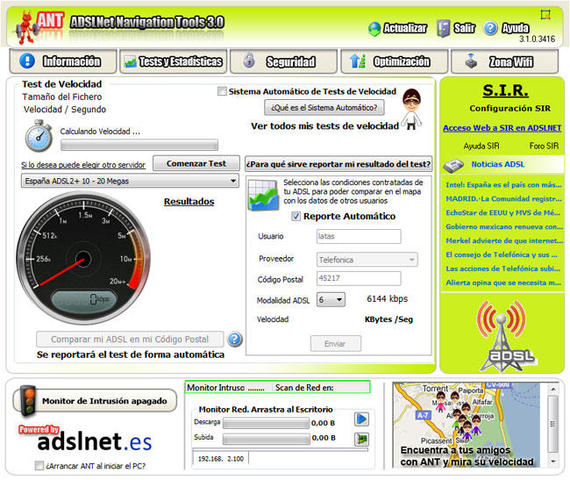Click the stopwatch icon beside Calculando Velocidad
The image size is (570, 480).
tap(38, 136)
